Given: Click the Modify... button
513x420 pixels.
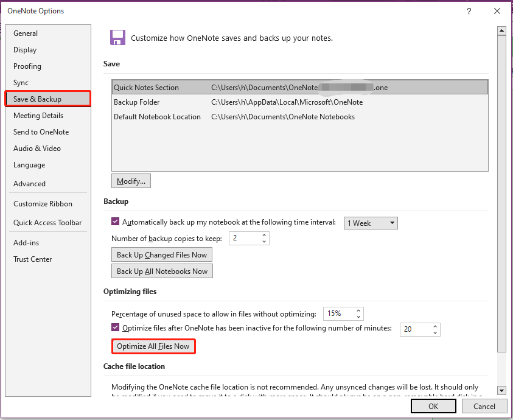Looking at the screenshot, I should click(x=131, y=181).
